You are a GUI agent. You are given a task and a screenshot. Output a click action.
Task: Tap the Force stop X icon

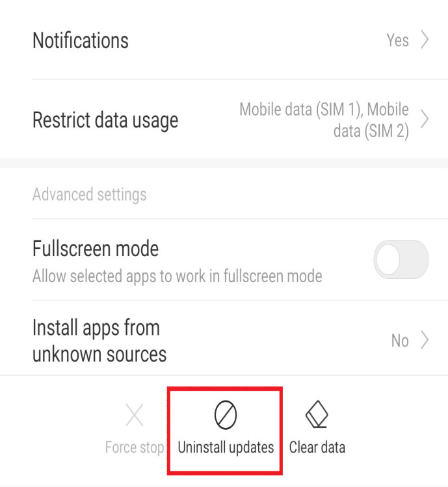[x=135, y=415]
